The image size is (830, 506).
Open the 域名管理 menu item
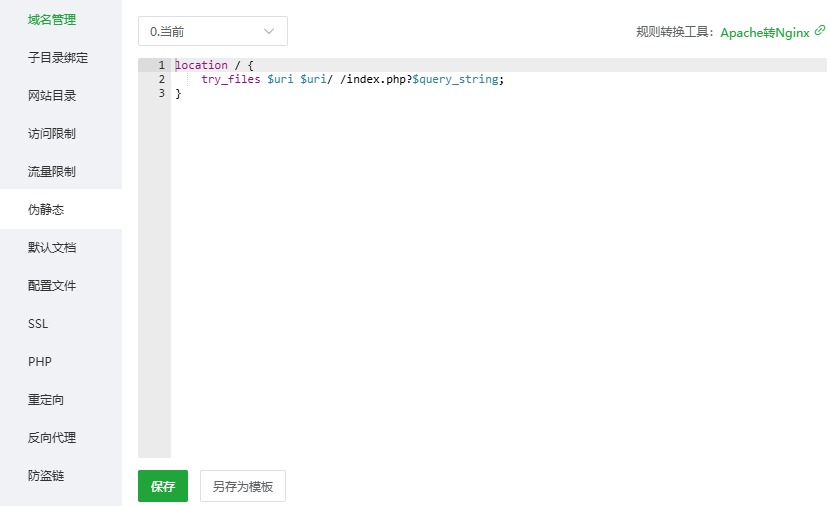tap(52, 19)
